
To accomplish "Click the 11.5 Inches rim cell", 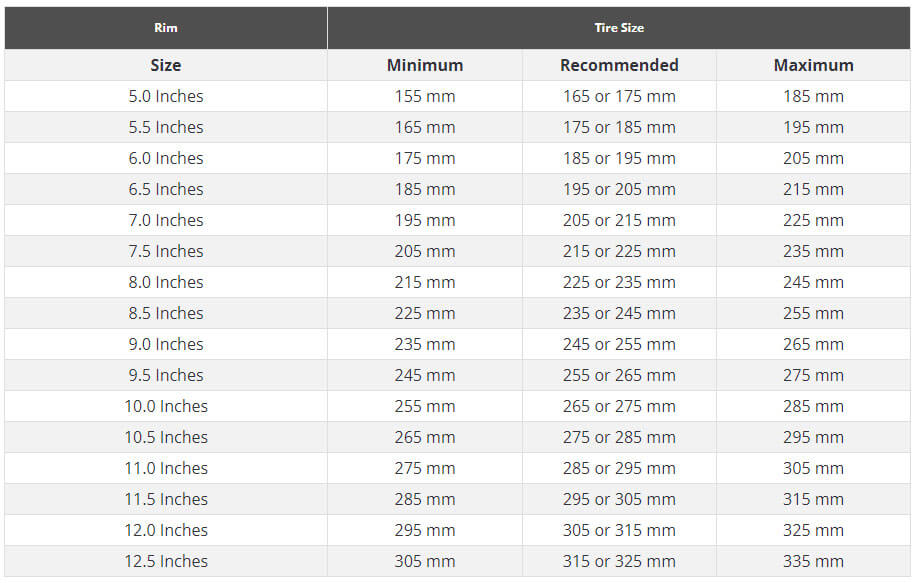I will click(166, 499).
